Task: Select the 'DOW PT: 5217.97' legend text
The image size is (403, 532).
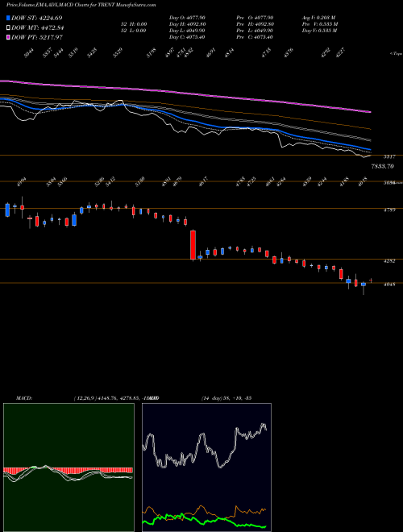Action: pyautogui.click(x=36, y=37)
